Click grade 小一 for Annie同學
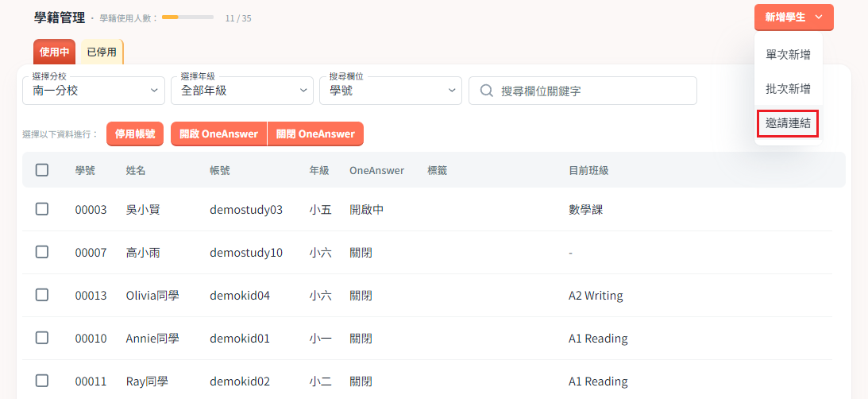 tap(321, 338)
